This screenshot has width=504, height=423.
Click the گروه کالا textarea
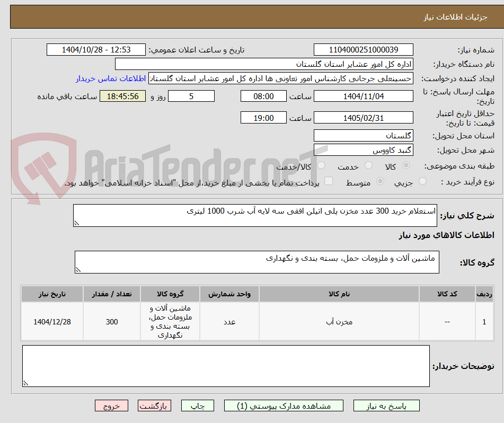click(257, 262)
